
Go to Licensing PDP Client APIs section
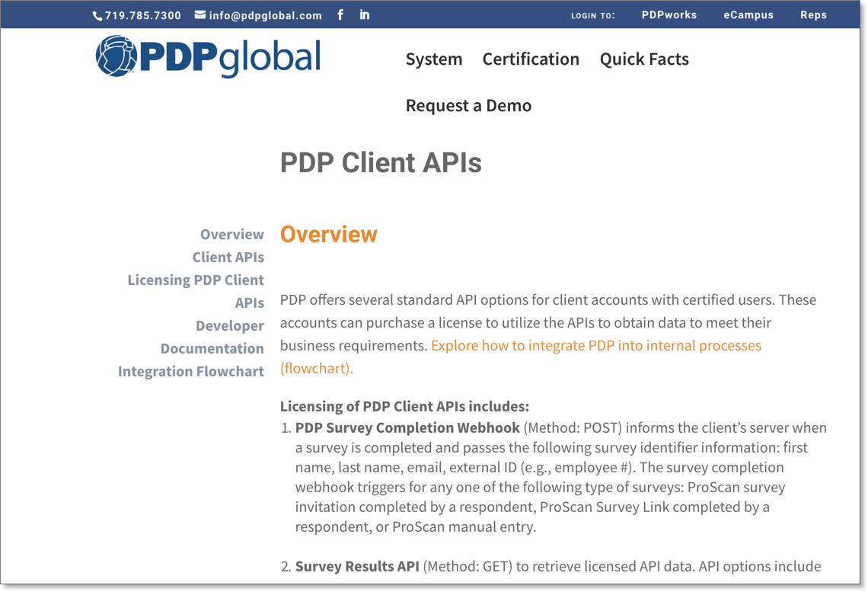[x=196, y=291]
